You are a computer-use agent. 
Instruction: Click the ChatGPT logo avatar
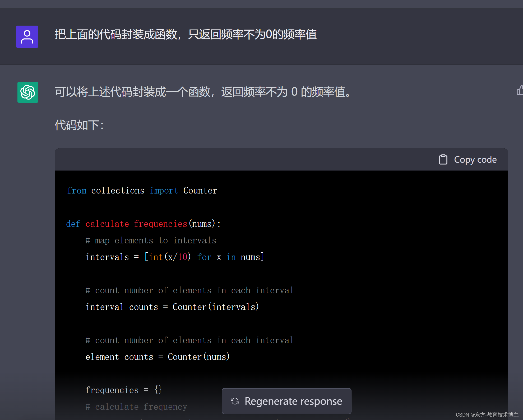[x=28, y=92]
